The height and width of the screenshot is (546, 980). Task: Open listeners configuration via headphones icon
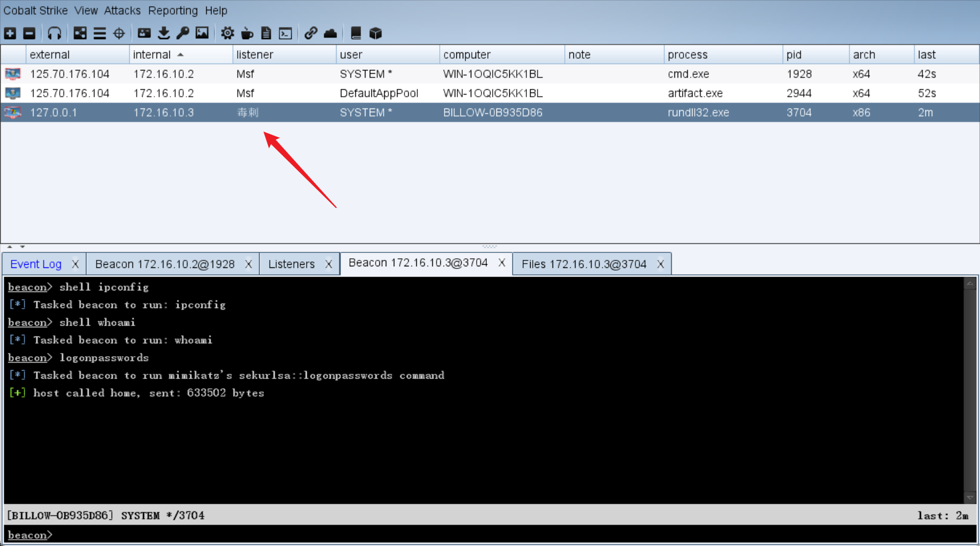[54, 33]
